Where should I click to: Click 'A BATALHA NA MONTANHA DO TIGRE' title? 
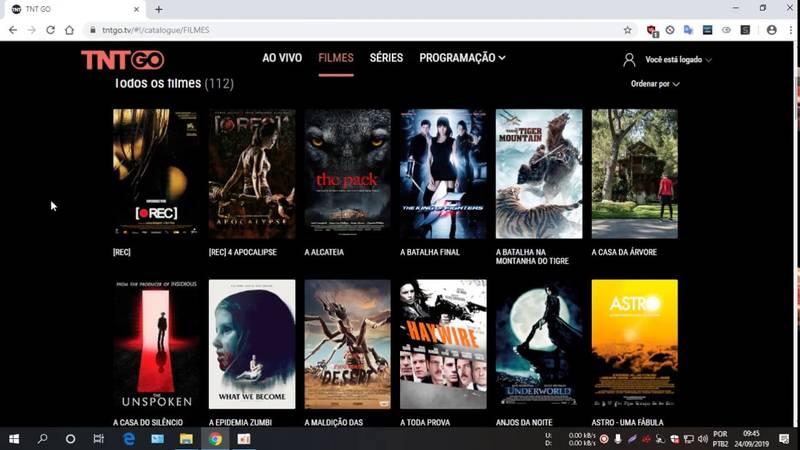pos(532,256)
